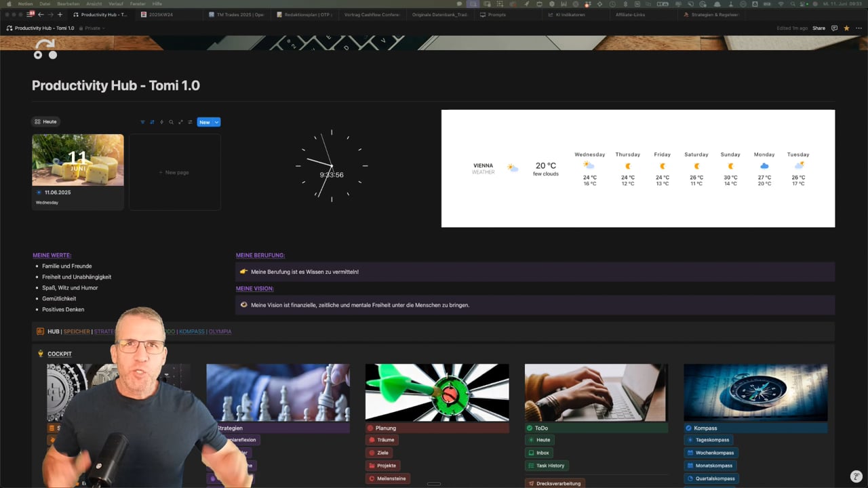Open the page three-dot options menu

coord(858,28)
